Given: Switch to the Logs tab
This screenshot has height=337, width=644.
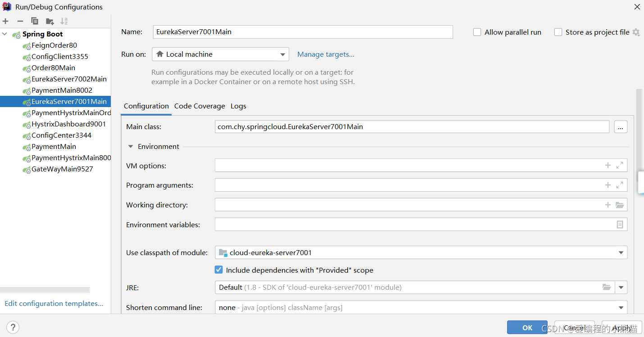Looking at the screenshot, I should point(238,106).
